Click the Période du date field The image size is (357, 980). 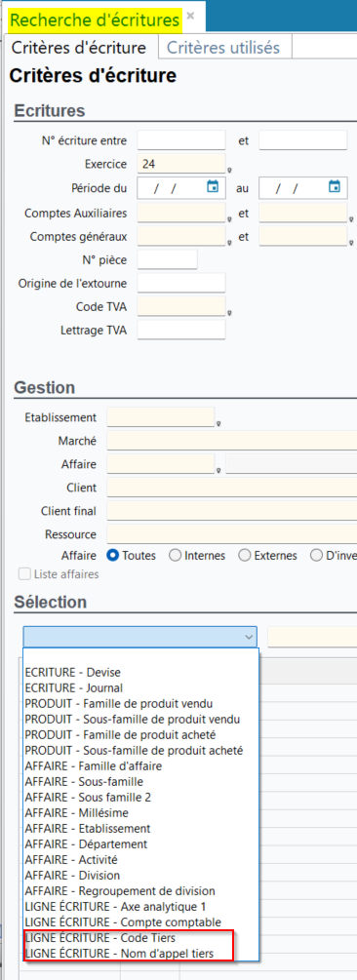tap(180, 187)
